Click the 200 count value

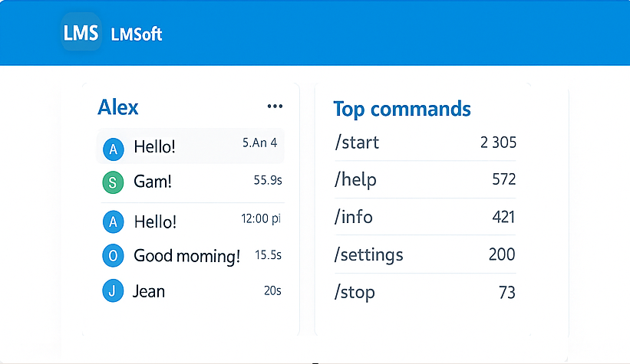[502, 254]
